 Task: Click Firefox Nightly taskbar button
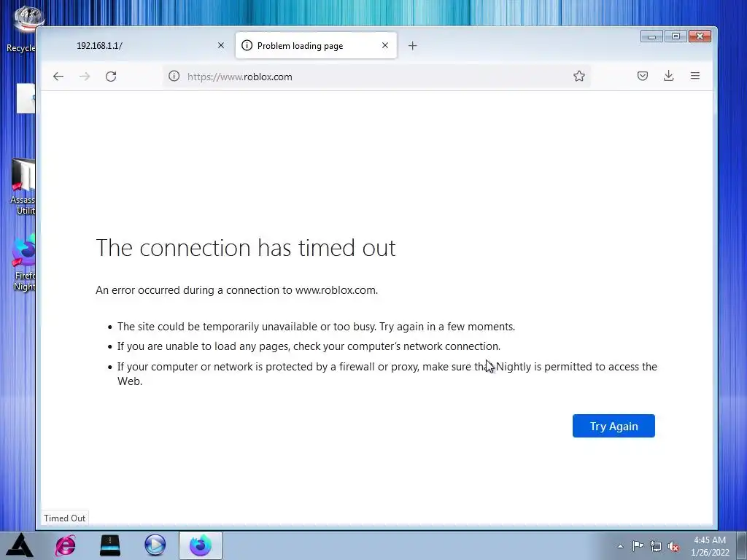201,545
